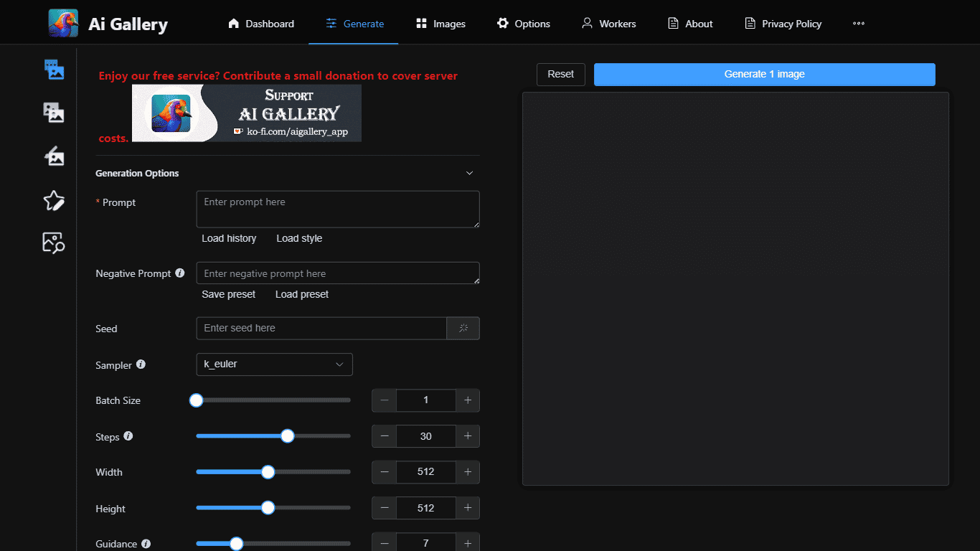Click Save preset link
980x551 pixels.
click(x=229, y=294)
